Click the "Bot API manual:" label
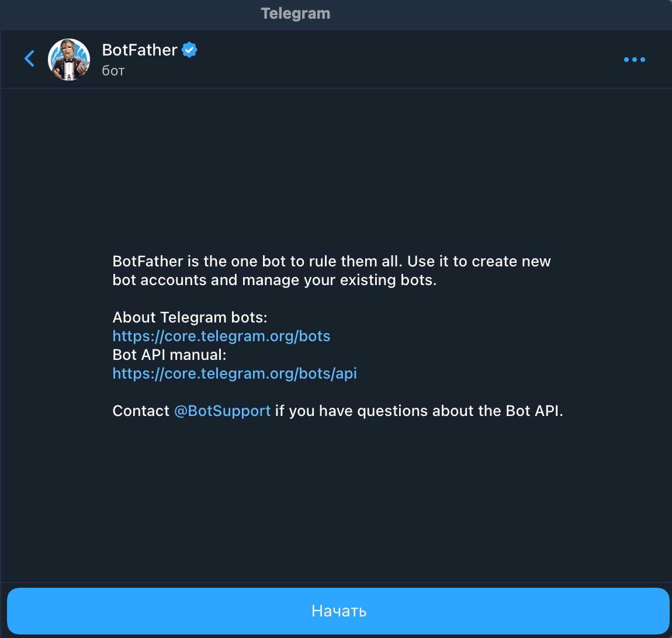This screenshot has height=638, width=672. [x=169, y=355]
